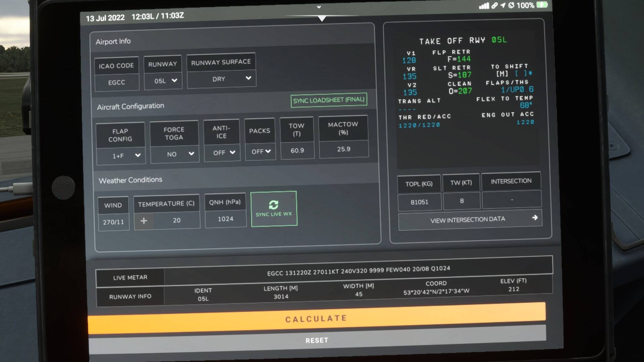Toggle the Anti-Ice OFF selector
This screenshot has height=362, width=644.
[x=222, y=153]
